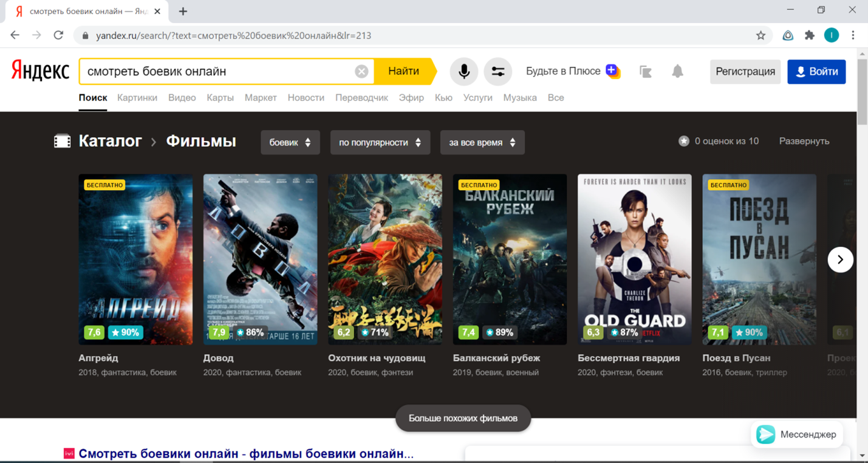Click the 'Мессенджер' label

[x=808, y=434]
